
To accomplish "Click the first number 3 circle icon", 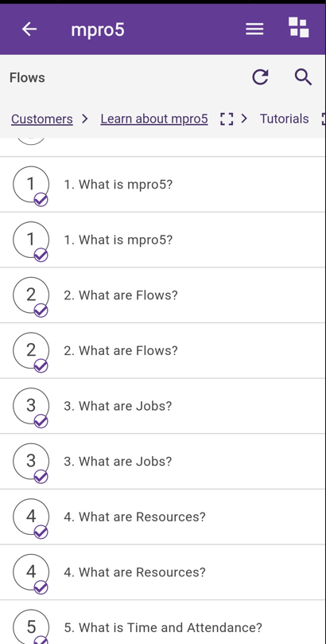I will [31, 405].
